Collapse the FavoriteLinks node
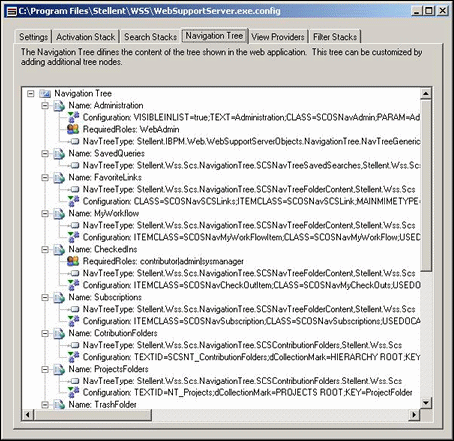454x441 pixels. click(x=45, y=178)
